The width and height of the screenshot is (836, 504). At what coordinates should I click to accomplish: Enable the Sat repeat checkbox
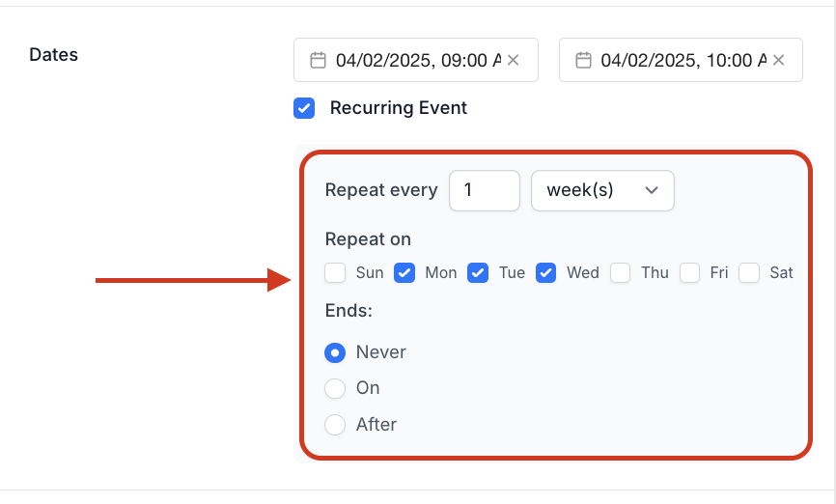tap(749, 272)
